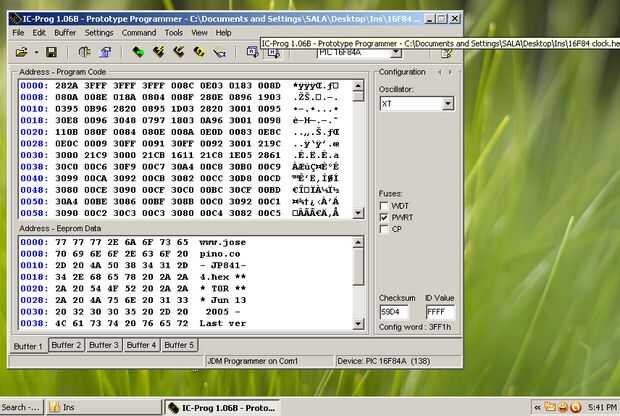
Task: Select the Buffer 1 tab
Action: point(28,346)
